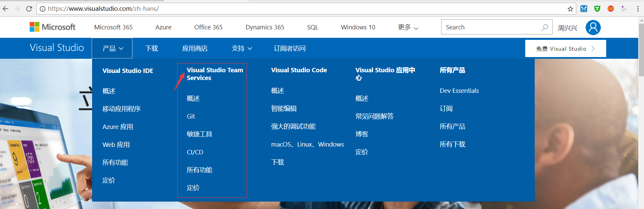Open Web 应用 link
644x209 pixels.
click(116, 145)
